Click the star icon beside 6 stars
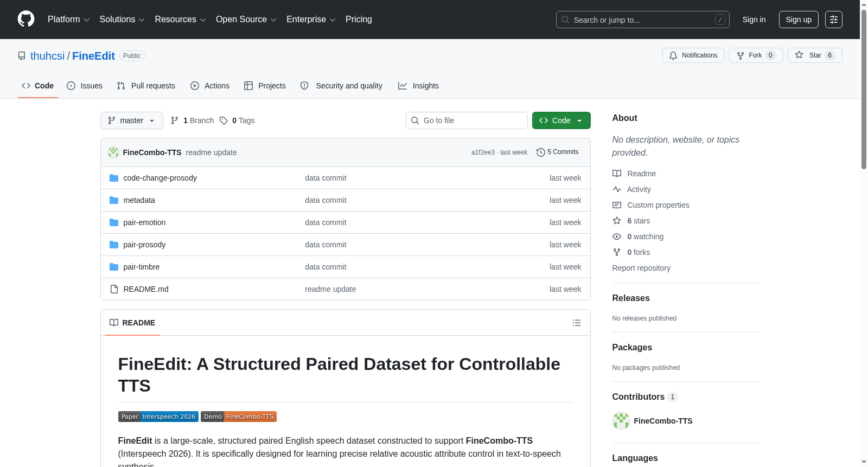Screen dimensions: 868x467 click(x=617, y=221)
